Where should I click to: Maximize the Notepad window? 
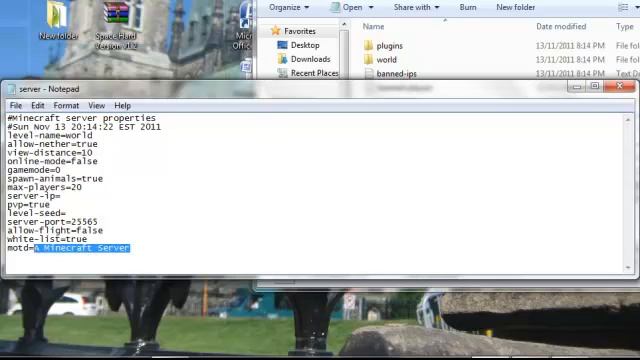pyautogui.click(x=595, y=86)
